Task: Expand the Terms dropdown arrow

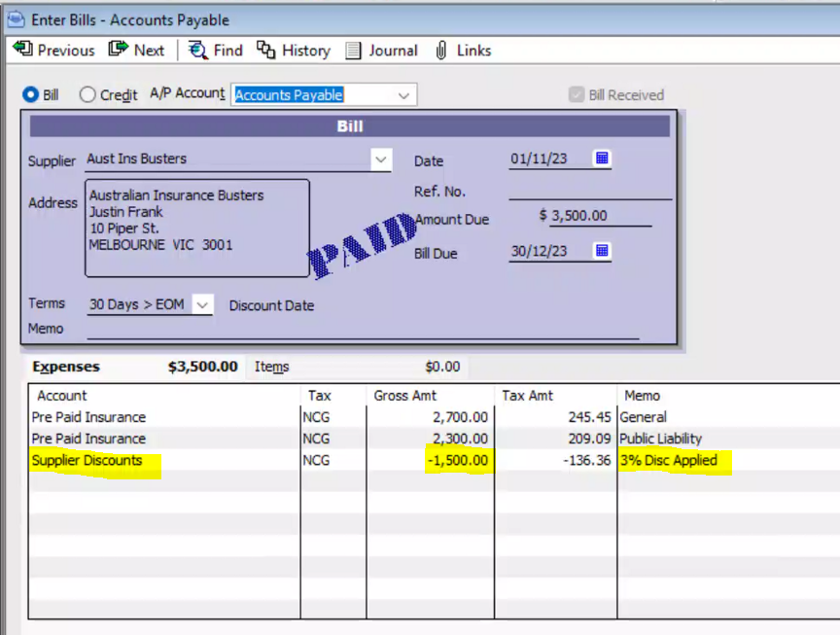Action: pyautogui.click(x=202, y=305)
